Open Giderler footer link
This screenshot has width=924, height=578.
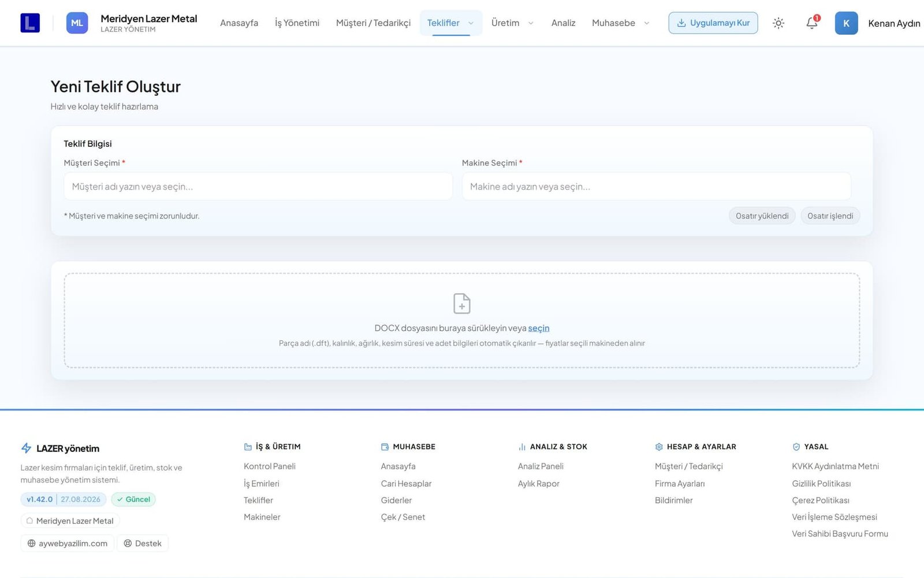396,501
